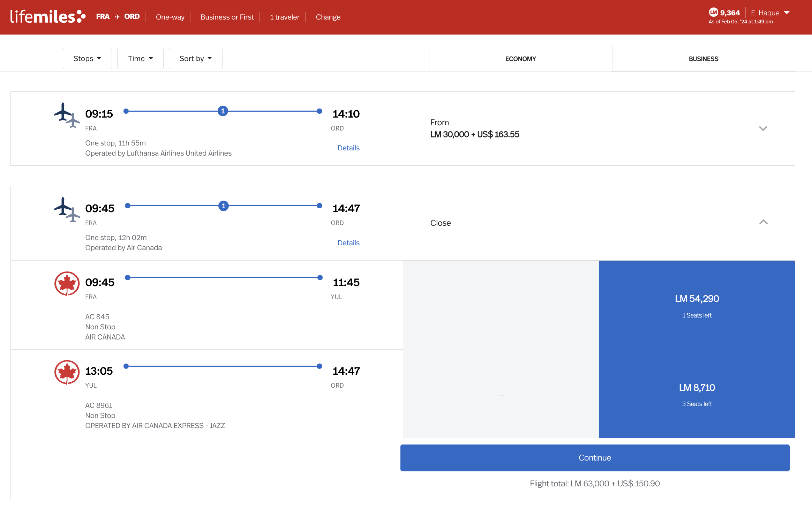Click the 9,364 miles balance
This screenshot has height=508, width=812.
pos(730,13)
